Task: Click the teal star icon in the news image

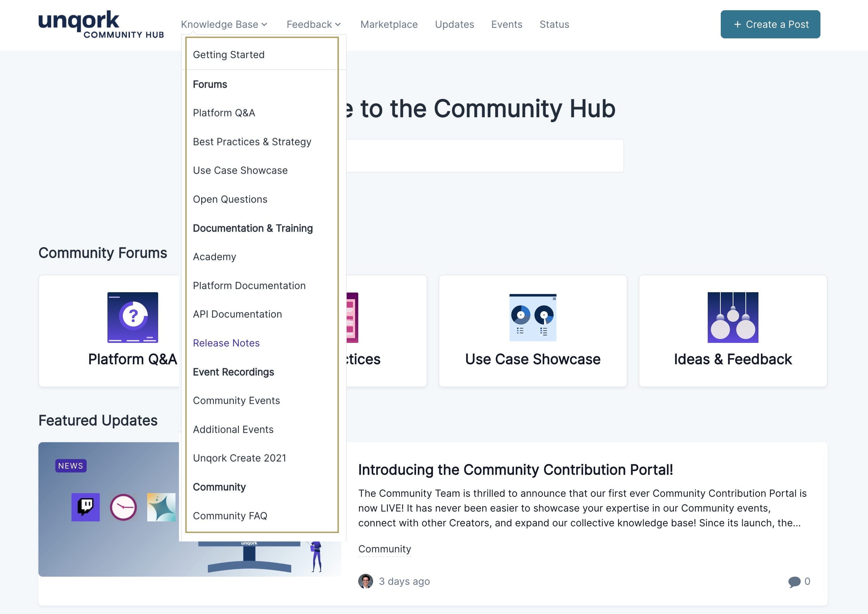Action: pyautogui.click(x=161, y=507)
